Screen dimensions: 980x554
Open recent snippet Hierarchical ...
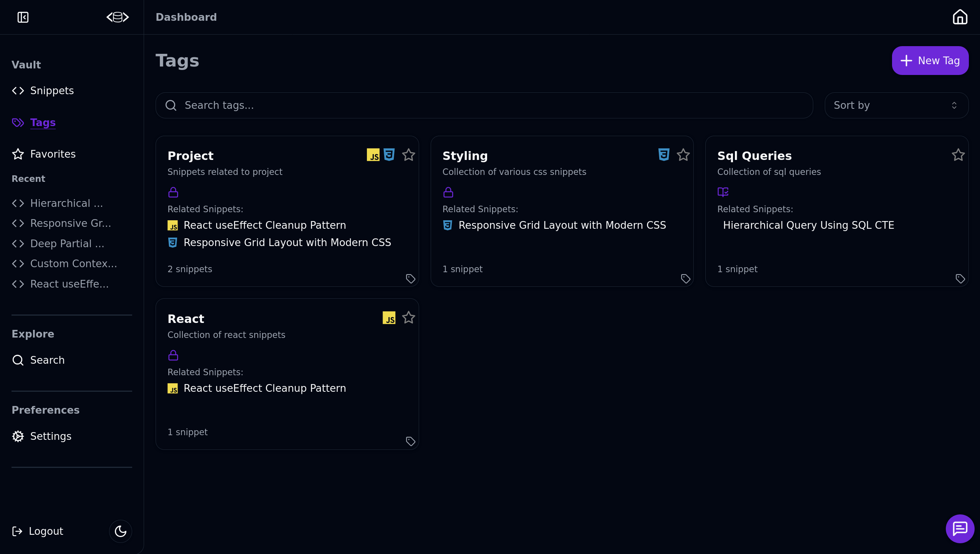click(58, 203)
